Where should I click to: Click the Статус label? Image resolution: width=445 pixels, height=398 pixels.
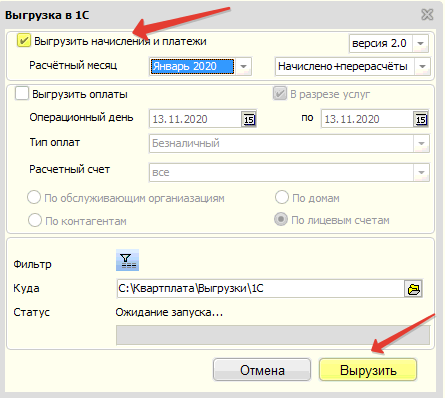(x=31, y=312)
